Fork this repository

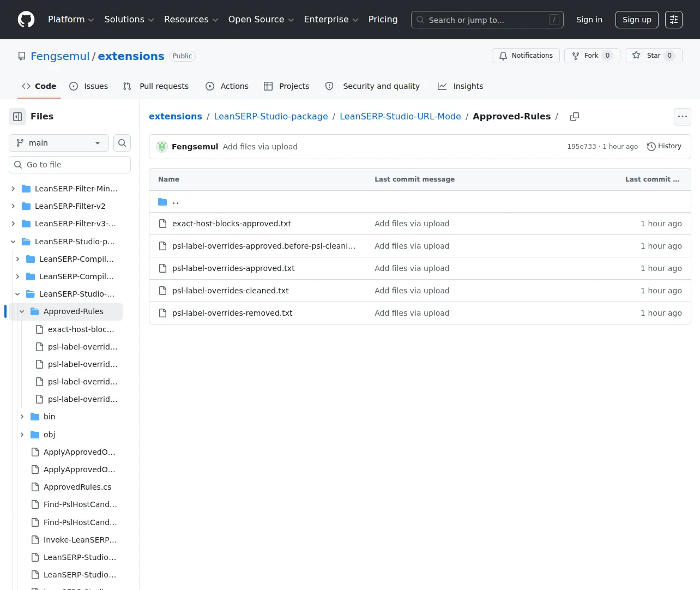click(x=592, y=56)
